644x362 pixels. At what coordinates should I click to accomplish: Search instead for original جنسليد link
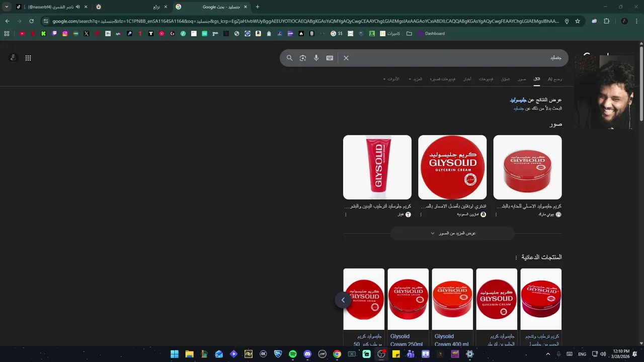tap(519, 108)
